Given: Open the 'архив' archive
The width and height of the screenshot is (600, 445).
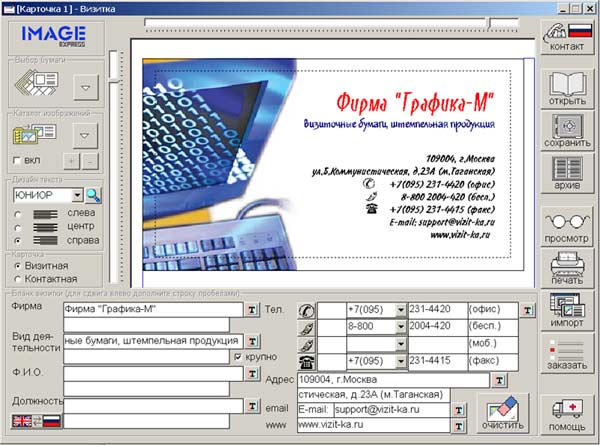Looking at the screenshot, I should tap(567, 173).
